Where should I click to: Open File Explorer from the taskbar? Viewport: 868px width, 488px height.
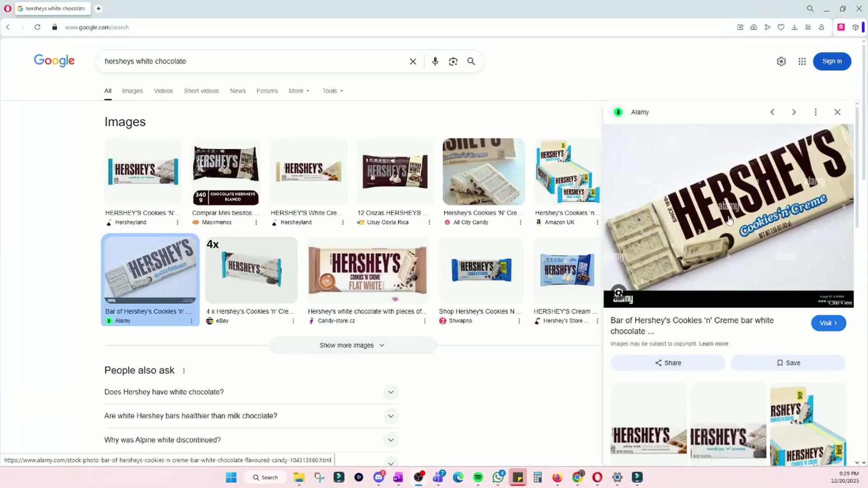click(299, 478)
